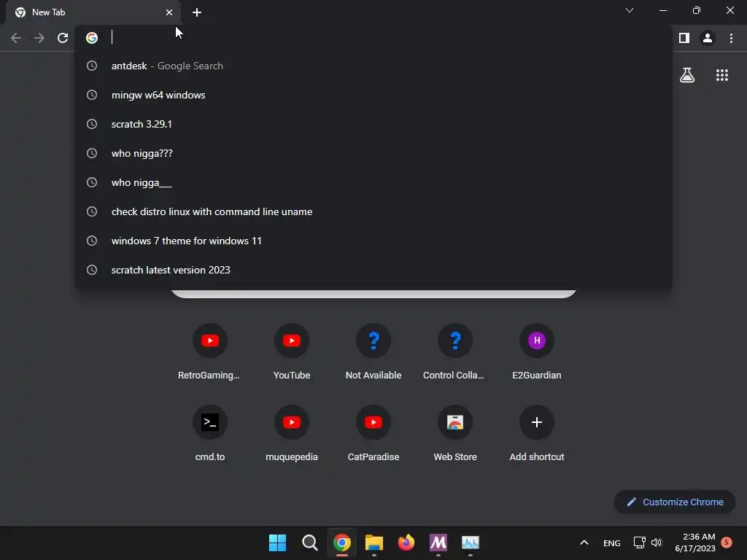Open the RetroGaming shortcut tile
Viewport: 747px width, 560px height.
(x=209, y=351)
